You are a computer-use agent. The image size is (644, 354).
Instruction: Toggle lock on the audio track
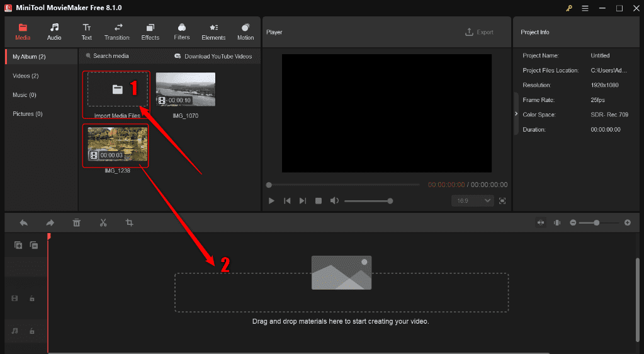pos(31,331)
